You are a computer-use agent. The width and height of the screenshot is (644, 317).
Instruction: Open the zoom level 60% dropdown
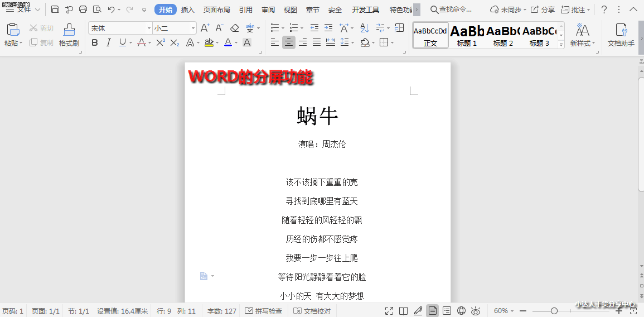pos(504,311)
